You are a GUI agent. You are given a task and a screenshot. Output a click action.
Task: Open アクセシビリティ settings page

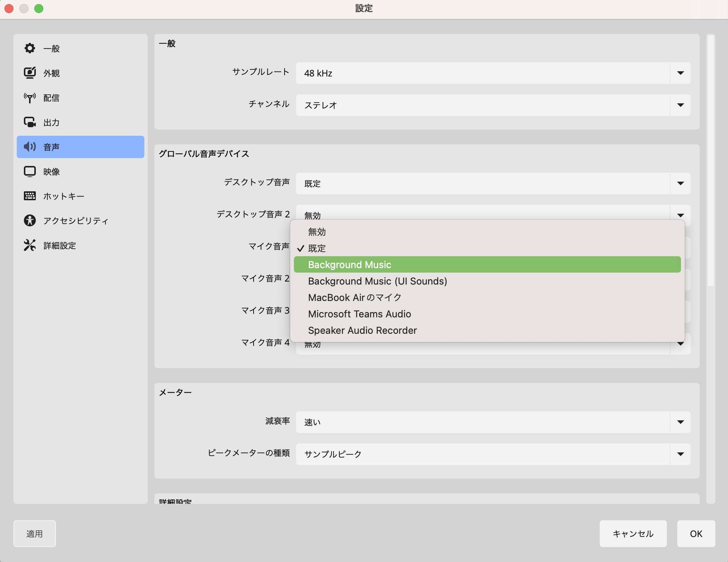(81, 221)
